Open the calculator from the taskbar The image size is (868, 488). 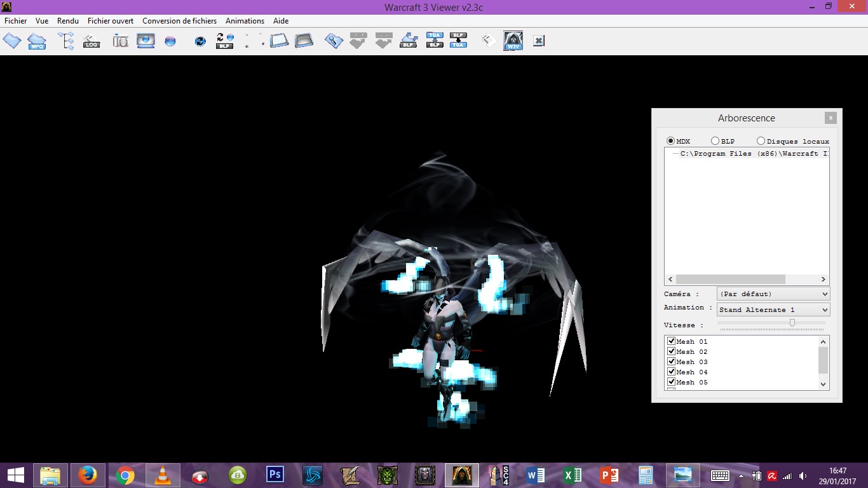coord(646,475)
